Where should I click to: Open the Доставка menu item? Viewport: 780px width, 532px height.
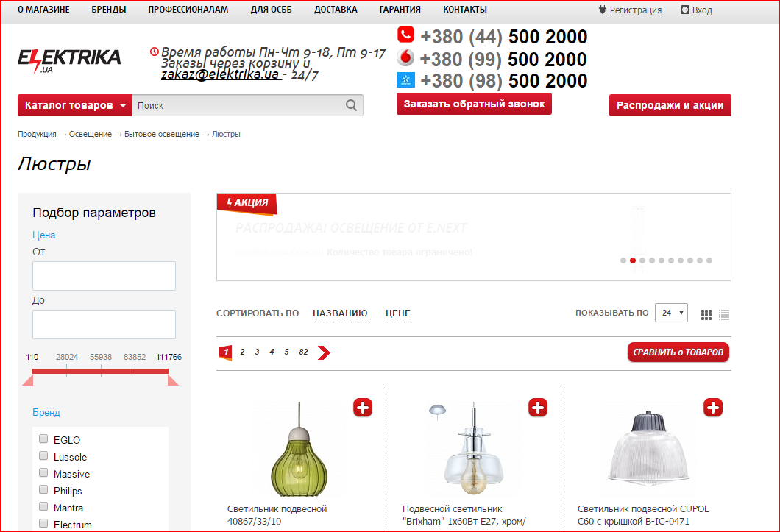point(336,10)
